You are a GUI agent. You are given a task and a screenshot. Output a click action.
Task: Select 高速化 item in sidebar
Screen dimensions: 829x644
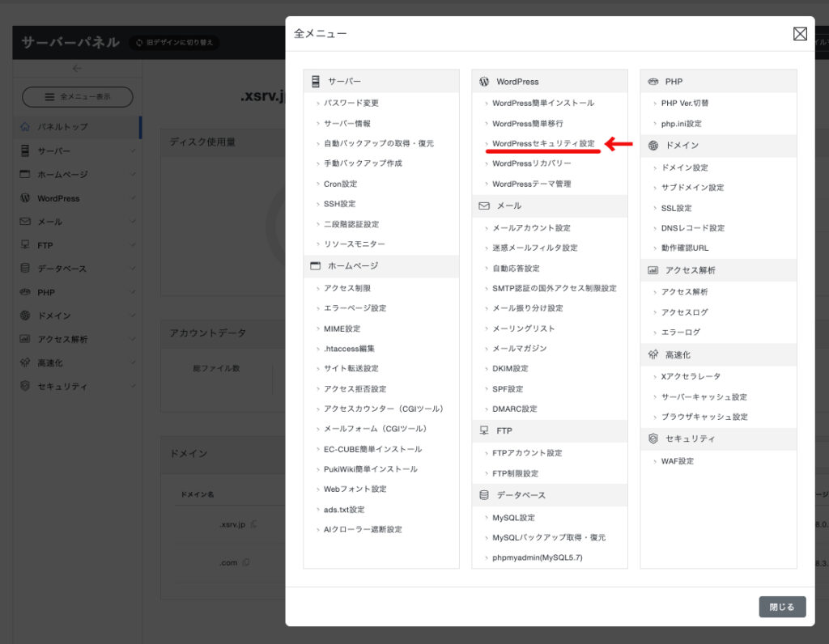coord(77,363)
